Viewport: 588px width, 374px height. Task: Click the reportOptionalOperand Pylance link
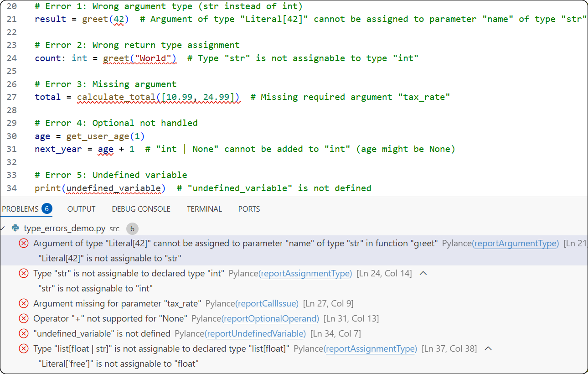(x=271, y=318)
